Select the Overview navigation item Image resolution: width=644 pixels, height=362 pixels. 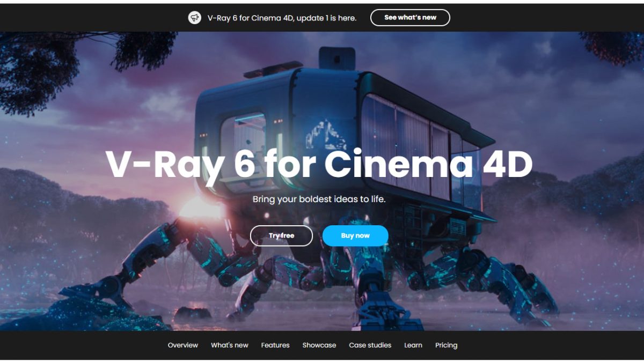182,345
